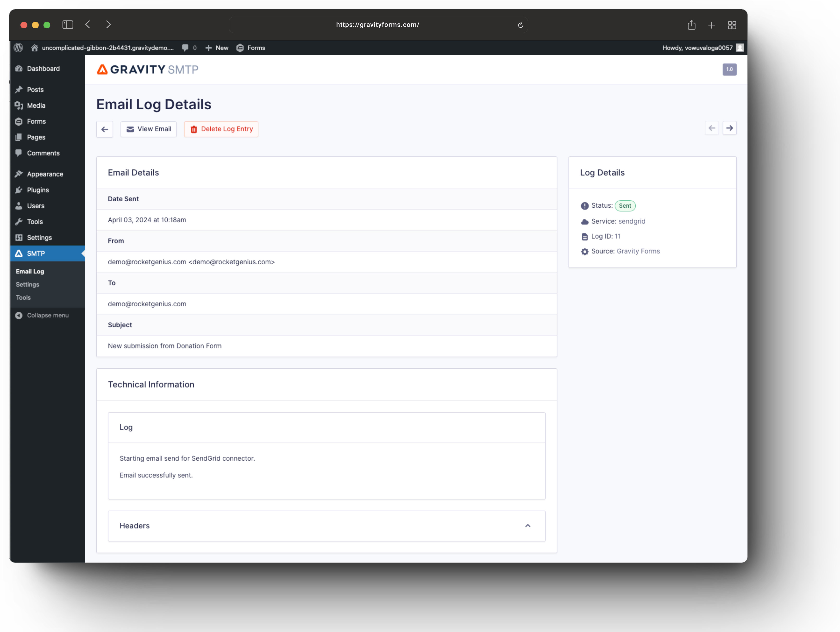The width and height of the screenshot is (840, 632).
Task: Click the browser address bar
Action: tap(378, 25)
